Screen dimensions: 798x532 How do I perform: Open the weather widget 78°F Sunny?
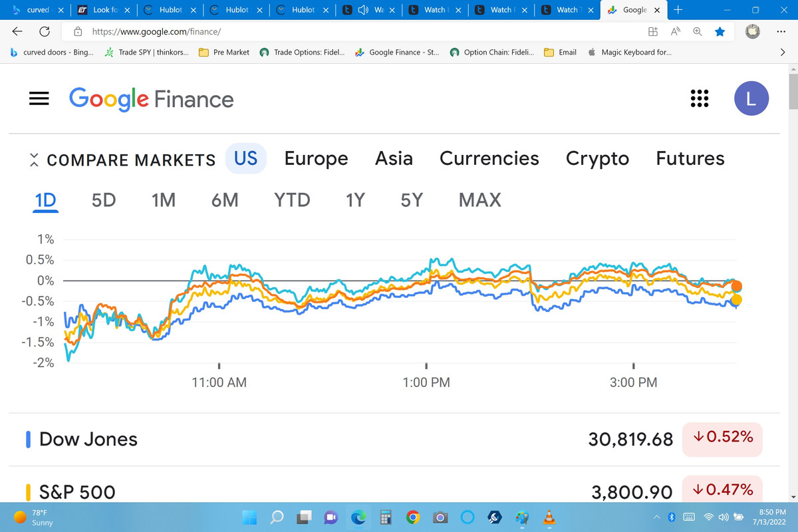tap(33, 517)
